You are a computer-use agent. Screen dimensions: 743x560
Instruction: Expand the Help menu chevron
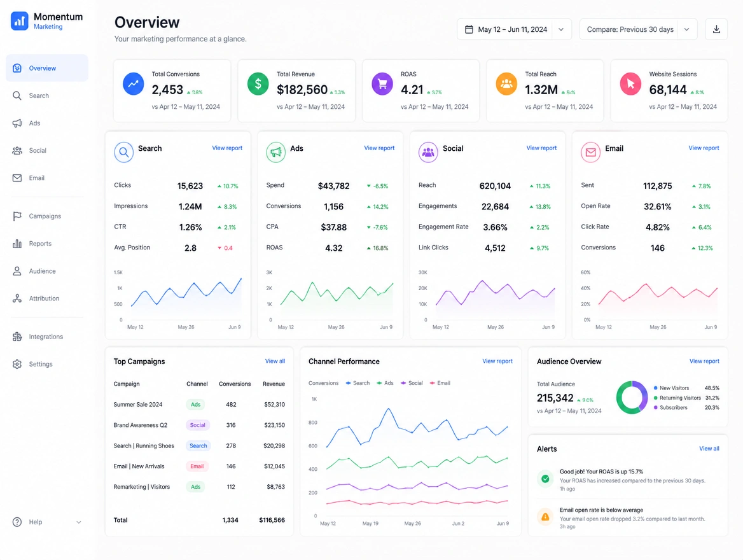[x=79, y=522]
